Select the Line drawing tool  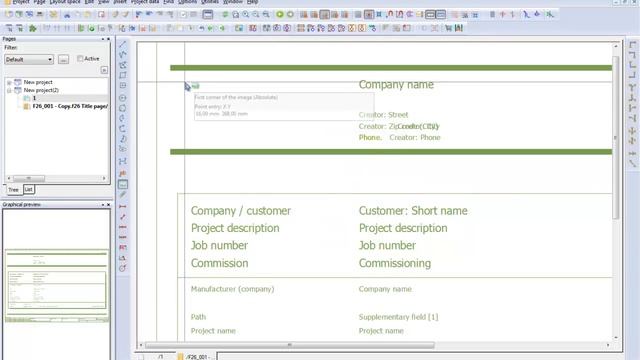click(x=122, y=44)
